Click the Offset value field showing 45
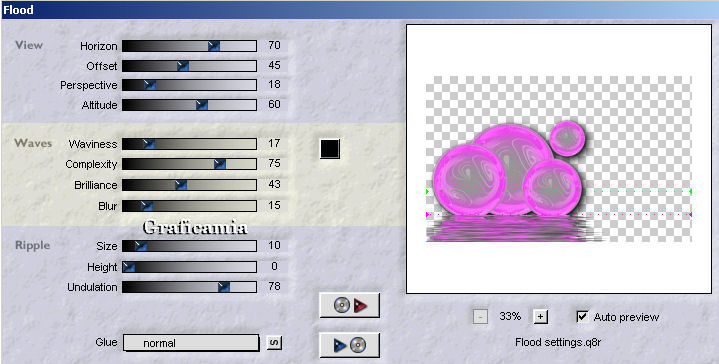Viewport: 719px width, 364px height. tap(274, 65)
